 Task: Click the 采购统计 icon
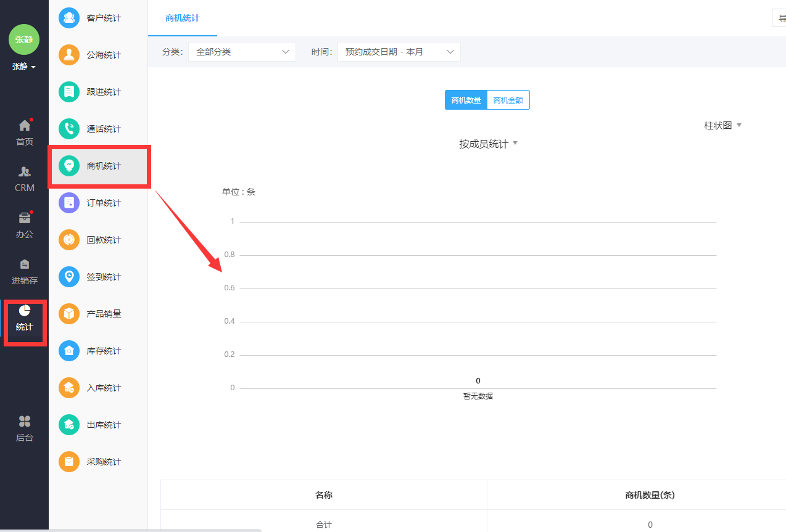(x=69, y=462)
